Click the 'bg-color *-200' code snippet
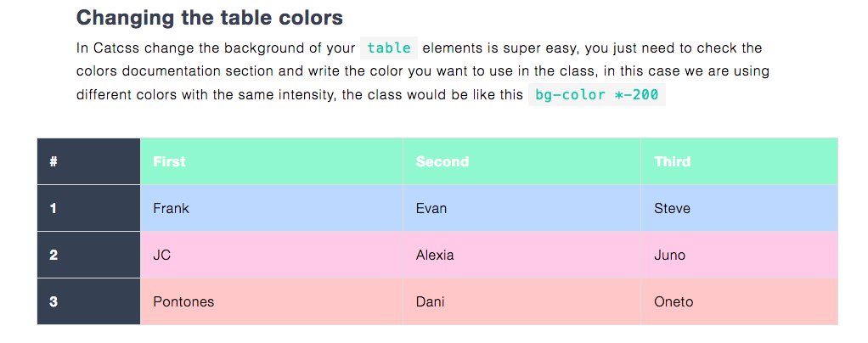The image size is (868, 343). (596, 94)
